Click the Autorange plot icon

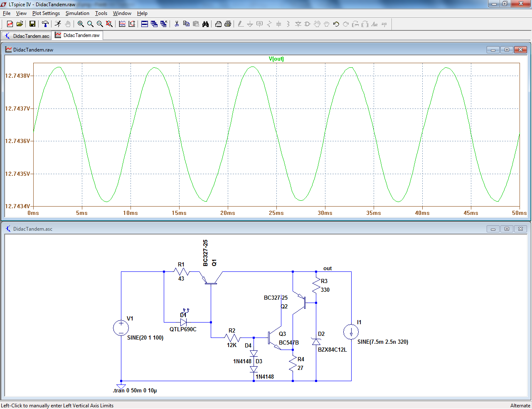pyautogui.click(x=132, y=24)
